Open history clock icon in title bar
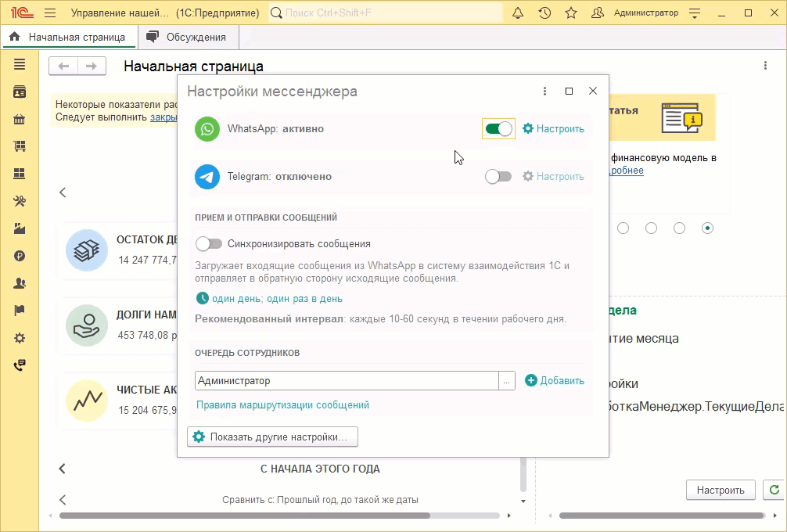Image resolution: width=787 pixels, height=532 pixels. [544, 13]
